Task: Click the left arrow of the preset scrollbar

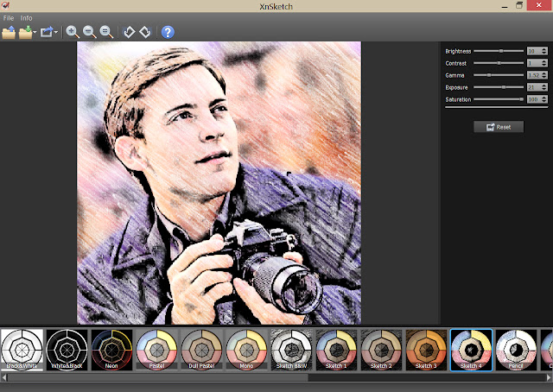Action: (3, 377)
